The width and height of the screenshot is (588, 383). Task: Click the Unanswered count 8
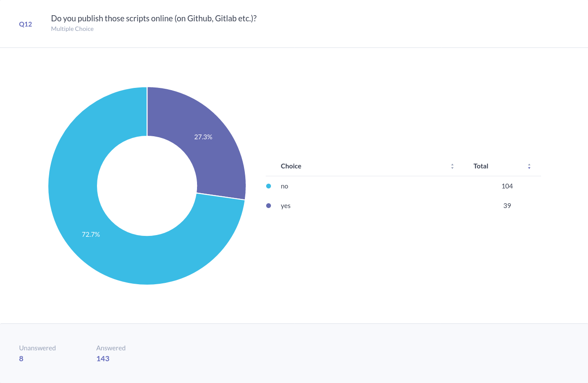coord(21,359)
